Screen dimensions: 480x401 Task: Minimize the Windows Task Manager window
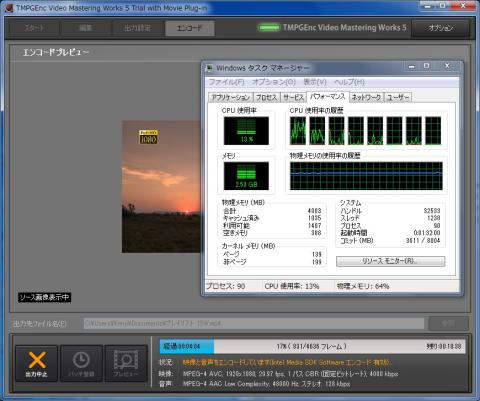(412, 66)
